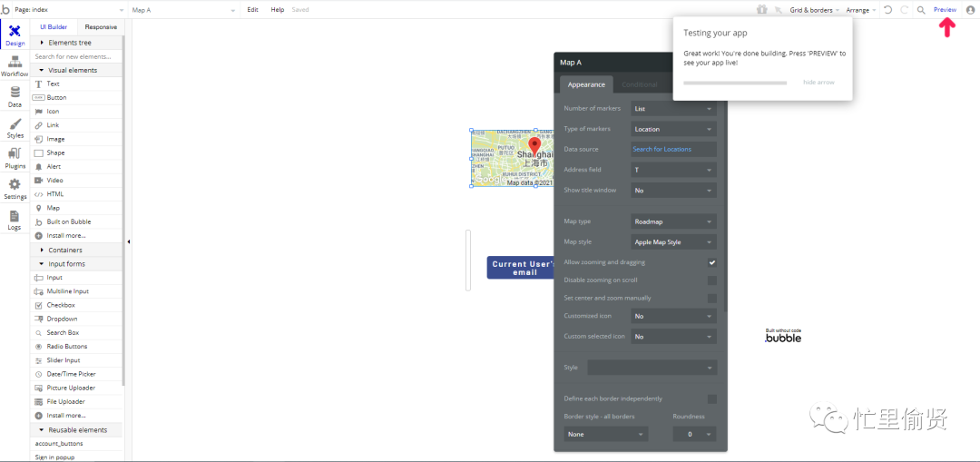Select the Icon element
This screenshot has width=980, height=462.
coord(77,112)
